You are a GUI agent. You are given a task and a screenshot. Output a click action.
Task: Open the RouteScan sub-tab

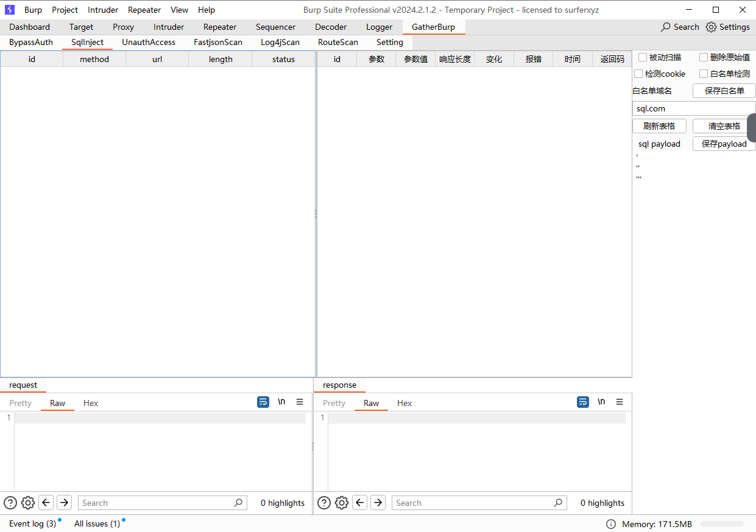coord(338,42)
